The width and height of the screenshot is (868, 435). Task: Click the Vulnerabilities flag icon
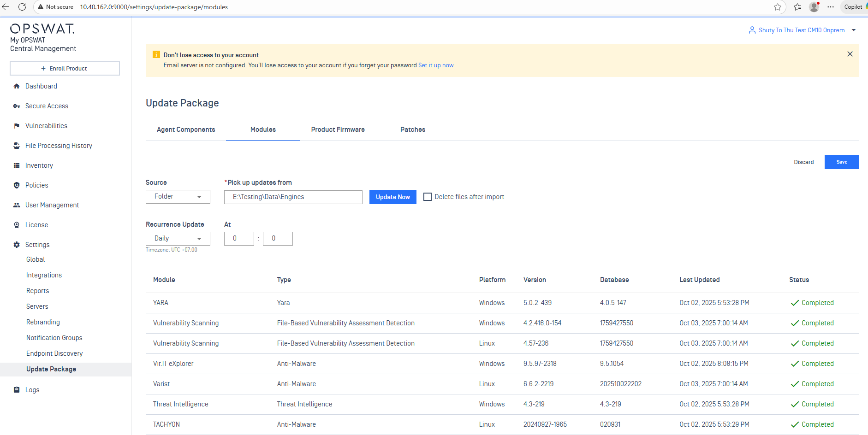pos(17,126)
